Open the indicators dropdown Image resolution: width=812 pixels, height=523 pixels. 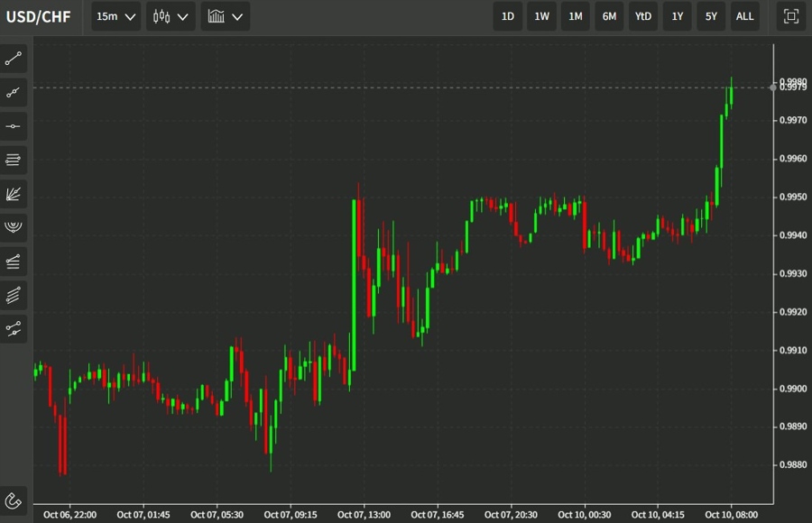tap(226, 16)
